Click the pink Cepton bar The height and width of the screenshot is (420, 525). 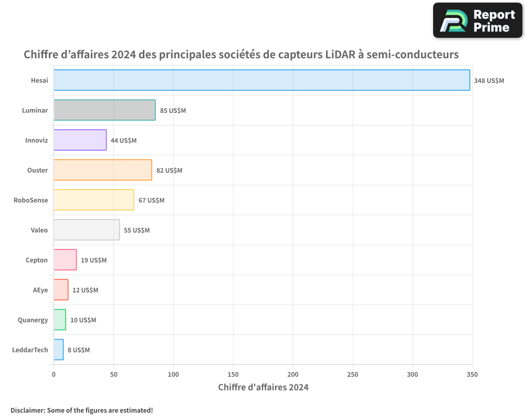click(x=65, y=260)
